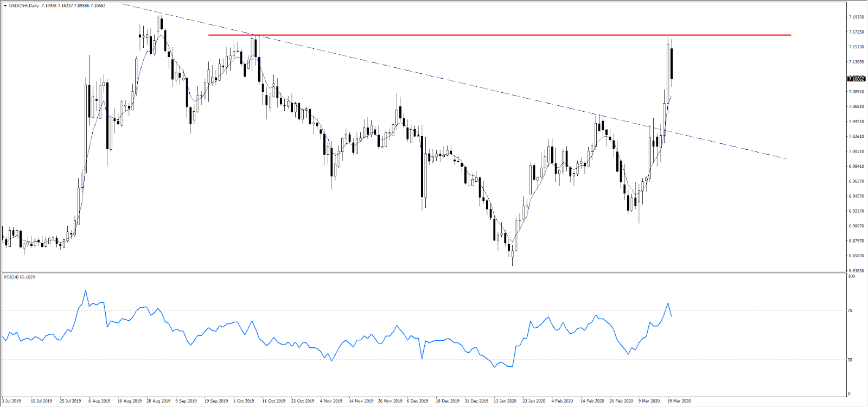Click the 7.02610 price axis label

(x=856, y=137)
